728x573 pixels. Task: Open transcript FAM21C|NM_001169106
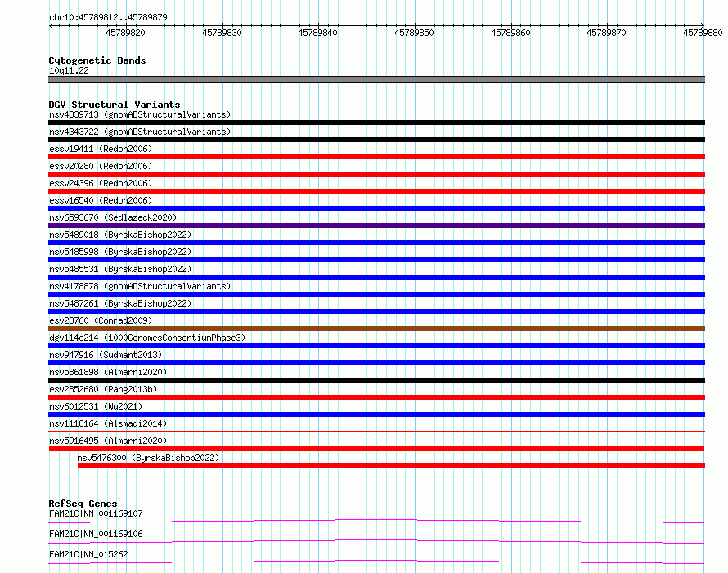coord(96,534)
